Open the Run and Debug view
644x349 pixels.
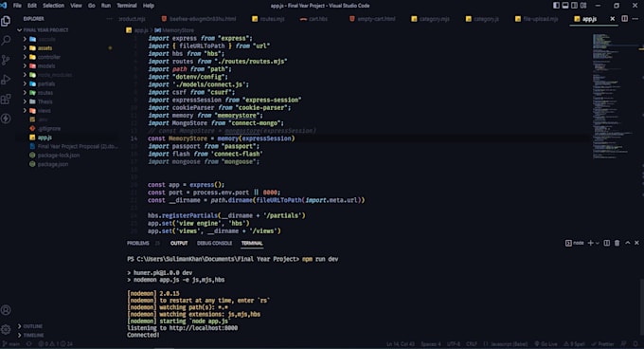(x=6, y=80)
